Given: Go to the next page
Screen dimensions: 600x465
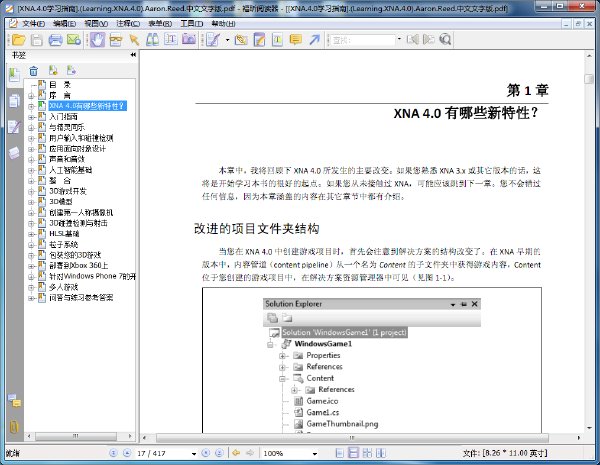Looking at the screenshot, I should point(205,453).
